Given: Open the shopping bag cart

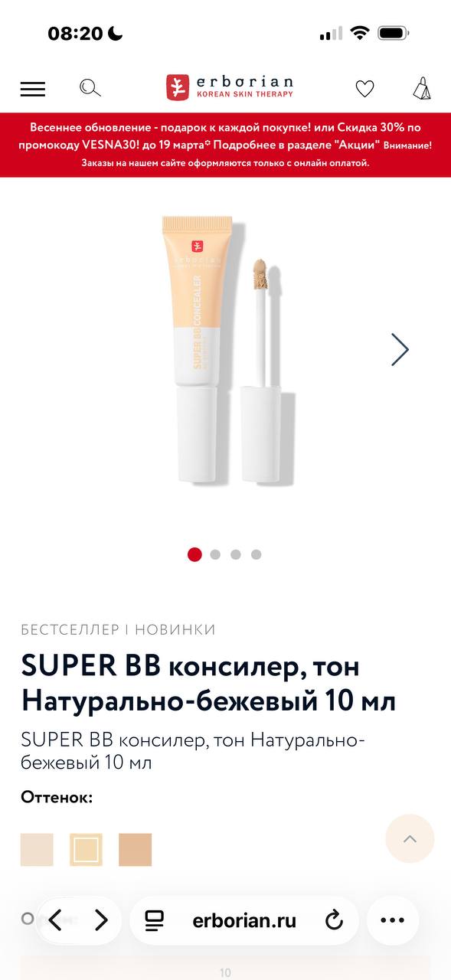Looking at the screenshot, I should (421, 88).
